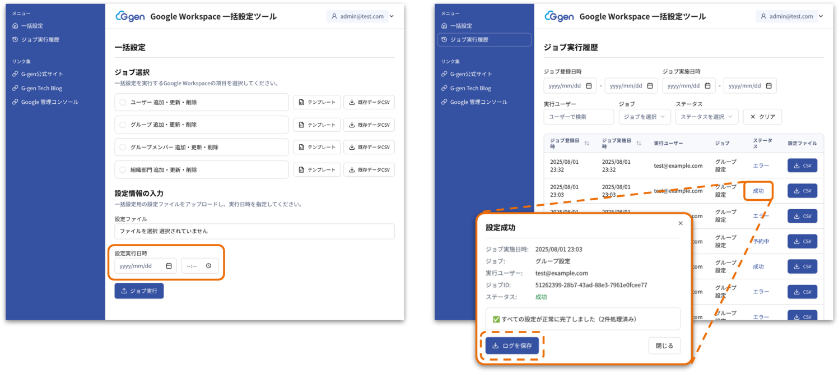Open calendar icon of ジョブ実施日時 end date
Viewport: 839px width, 373px height.
tap(769, 86)
